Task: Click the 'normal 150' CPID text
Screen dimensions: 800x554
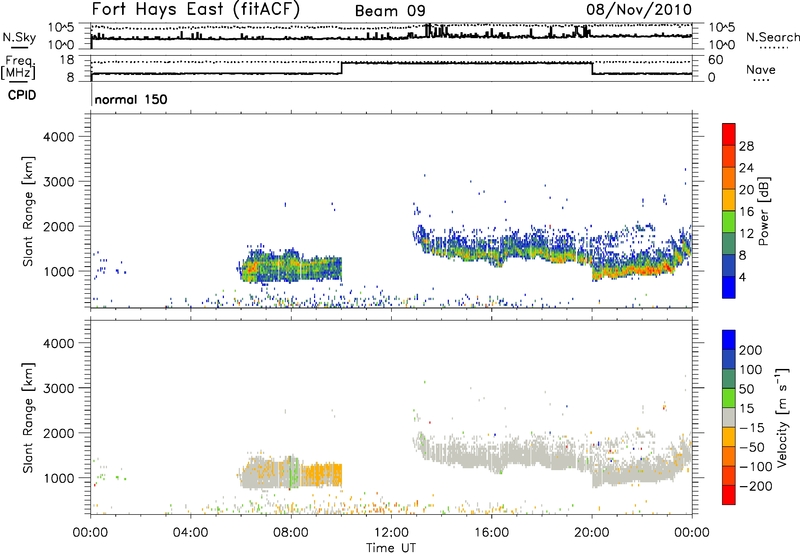Action: click(x=131, y=99)
